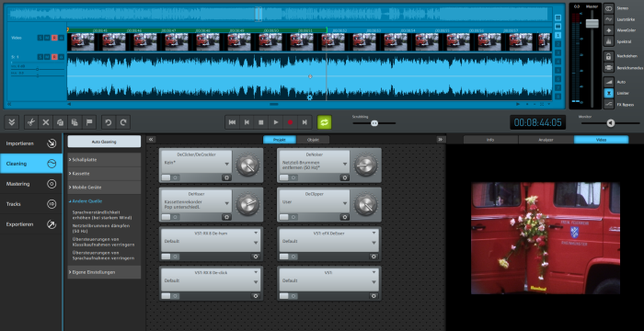Open DeClicker/DeCrackler settings gear
The image size is (644, 331).
(x=226, y=177)
